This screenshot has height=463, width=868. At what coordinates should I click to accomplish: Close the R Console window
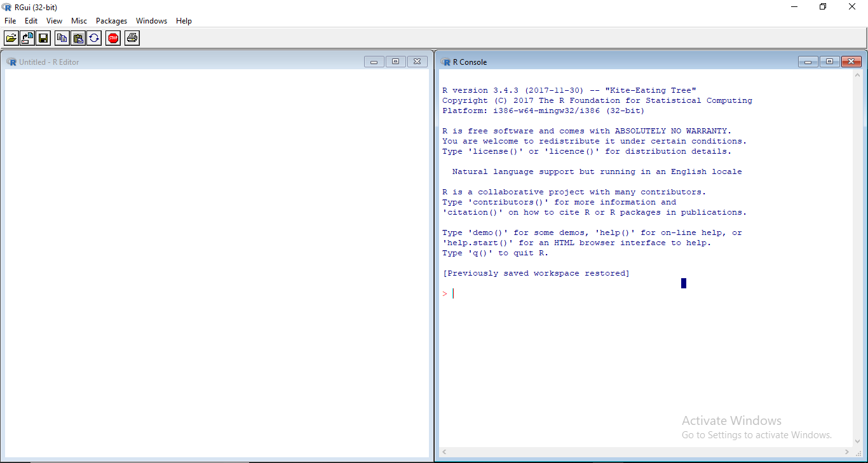[851, 62]
